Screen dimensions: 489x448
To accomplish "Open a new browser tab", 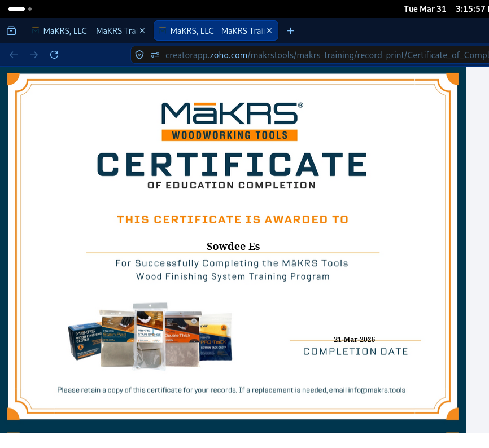I will [x=290, y=31].
